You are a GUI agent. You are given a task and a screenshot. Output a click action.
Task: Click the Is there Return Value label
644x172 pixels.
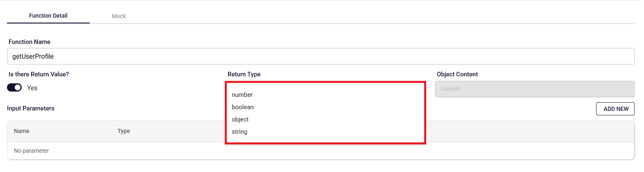tap(39, 74)
